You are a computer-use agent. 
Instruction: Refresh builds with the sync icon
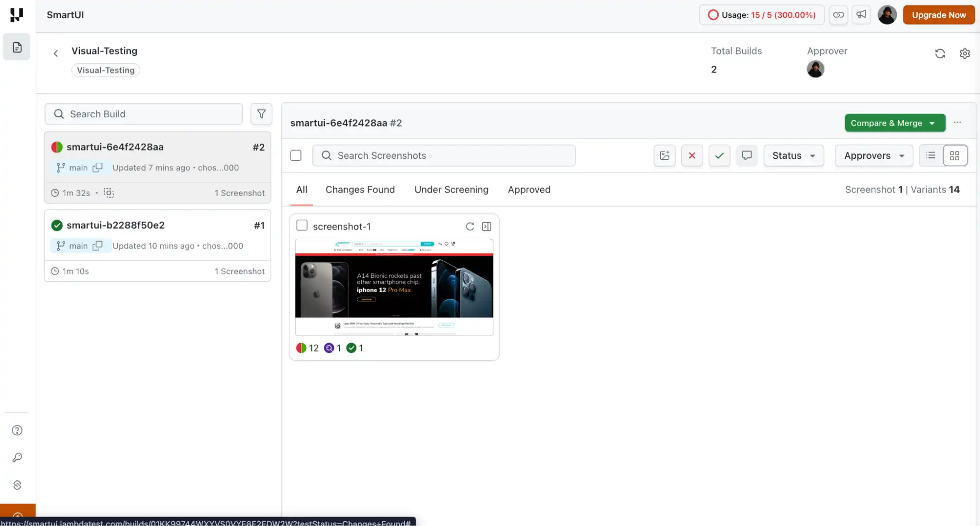tap(940, 53)
